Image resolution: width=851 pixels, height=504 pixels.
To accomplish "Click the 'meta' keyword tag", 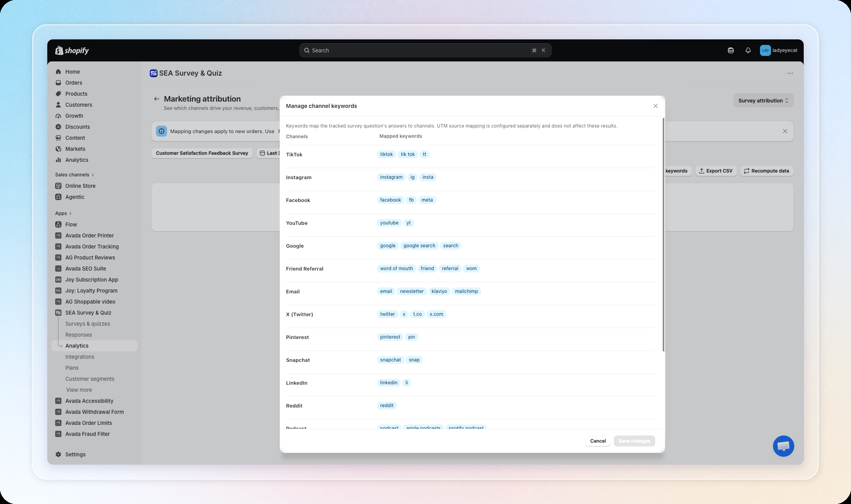I will coord(427,200).
